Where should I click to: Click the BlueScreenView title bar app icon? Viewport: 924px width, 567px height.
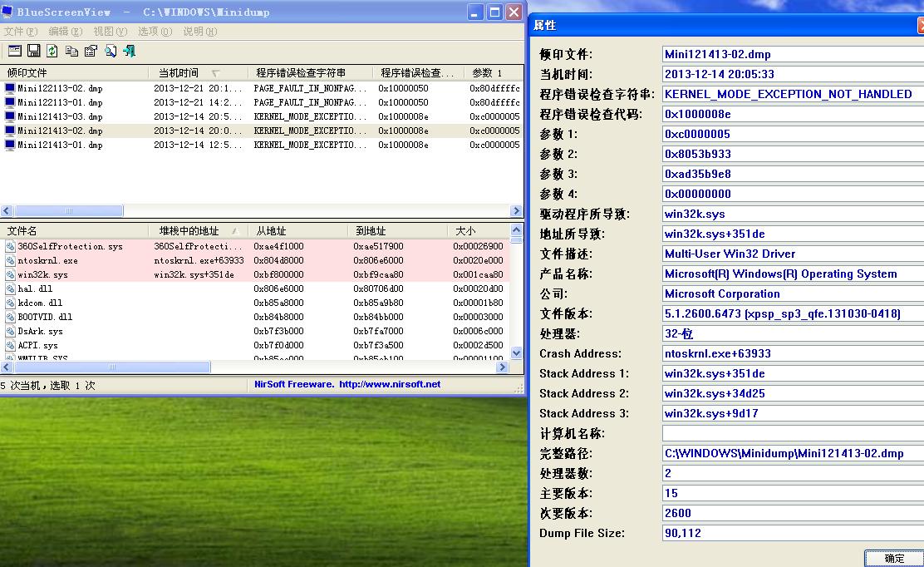point(7,11)
